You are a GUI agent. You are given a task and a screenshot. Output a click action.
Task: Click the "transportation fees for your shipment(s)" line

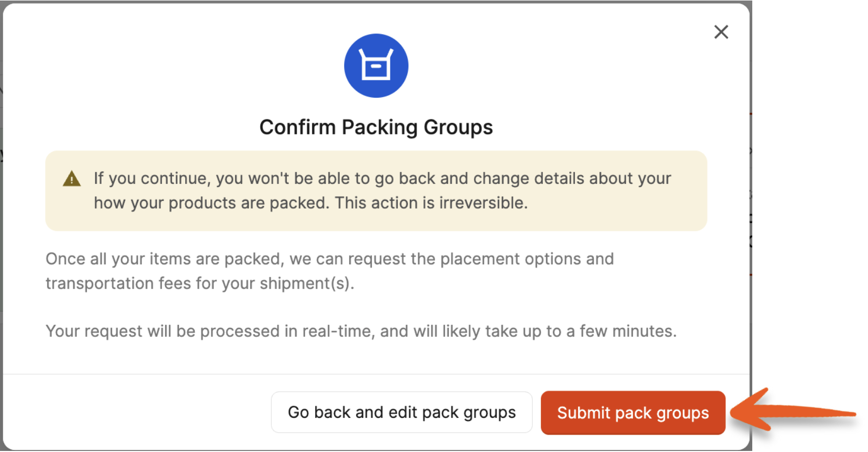coord(200,283)
